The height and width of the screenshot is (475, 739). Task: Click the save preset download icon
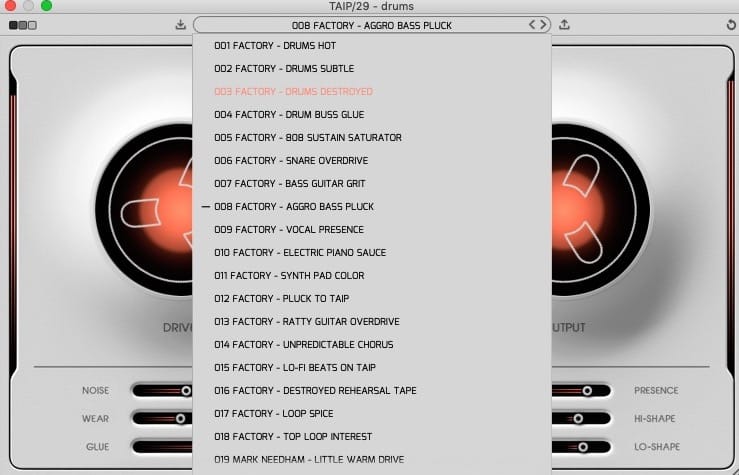click(181, 25)
